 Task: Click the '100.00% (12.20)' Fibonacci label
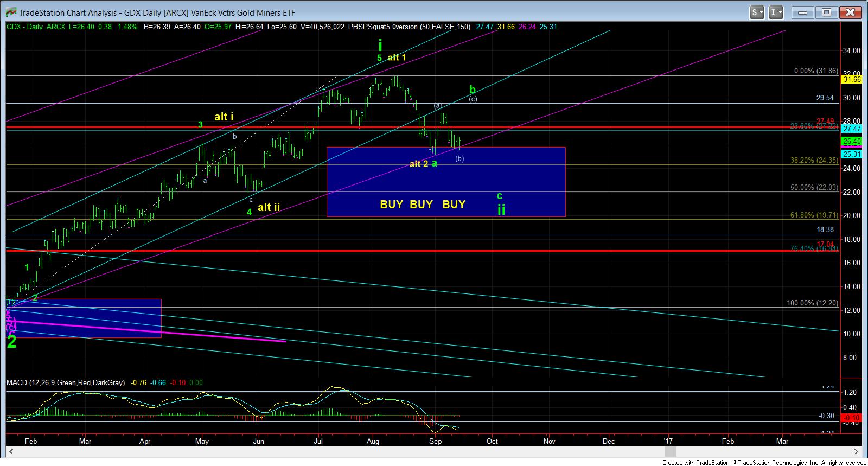[x=813, y=303]
